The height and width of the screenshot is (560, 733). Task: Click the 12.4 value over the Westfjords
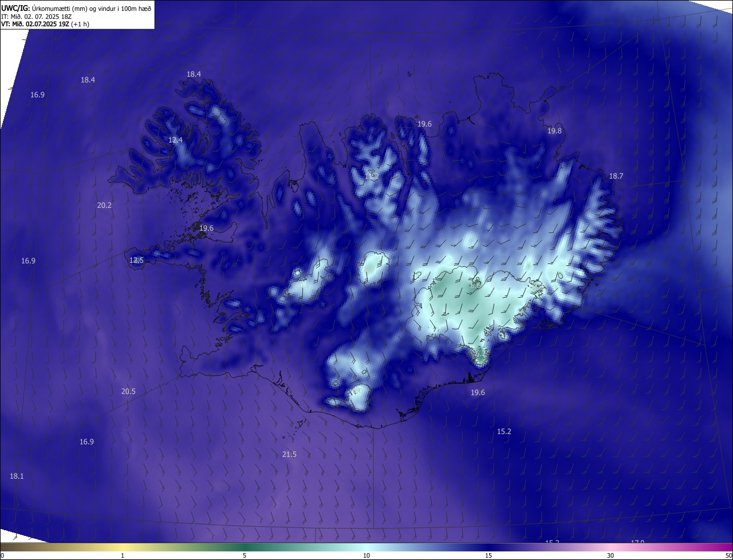(175, 140)
